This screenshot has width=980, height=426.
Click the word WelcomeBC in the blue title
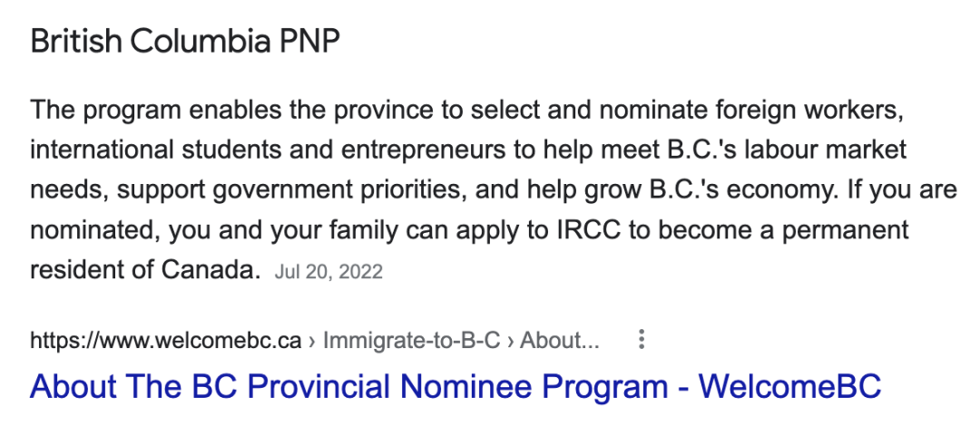tap(789, 386)
